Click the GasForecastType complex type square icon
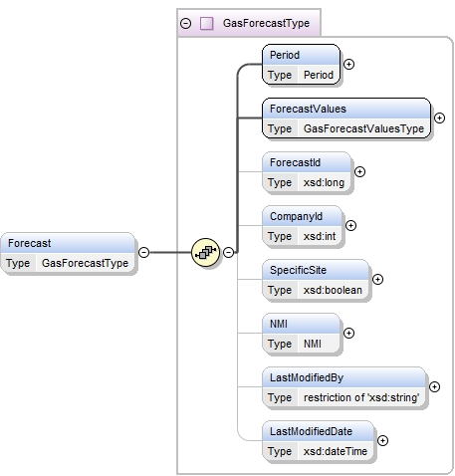The width and height of the screenshot is (455, 476). click(x=206, y=23)
